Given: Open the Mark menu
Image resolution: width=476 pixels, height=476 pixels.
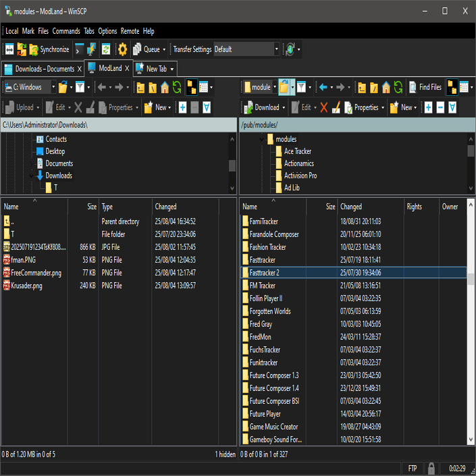Looking at the screenshot, I should coord(28,31).
